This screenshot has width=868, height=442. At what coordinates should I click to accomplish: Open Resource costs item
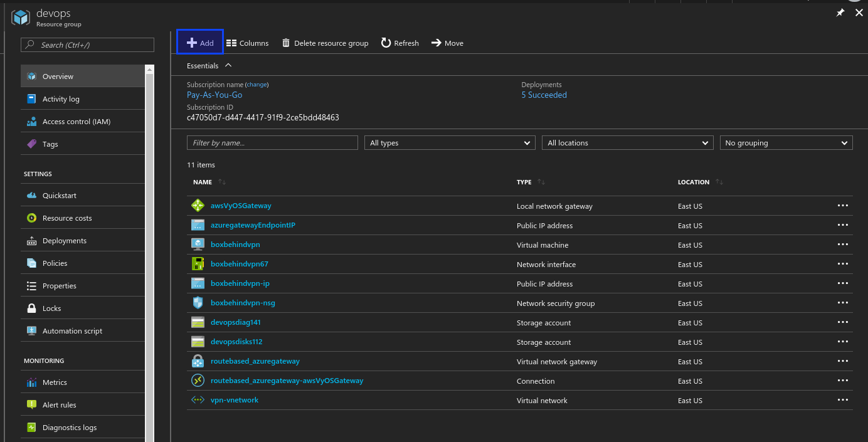pos(83,218)
